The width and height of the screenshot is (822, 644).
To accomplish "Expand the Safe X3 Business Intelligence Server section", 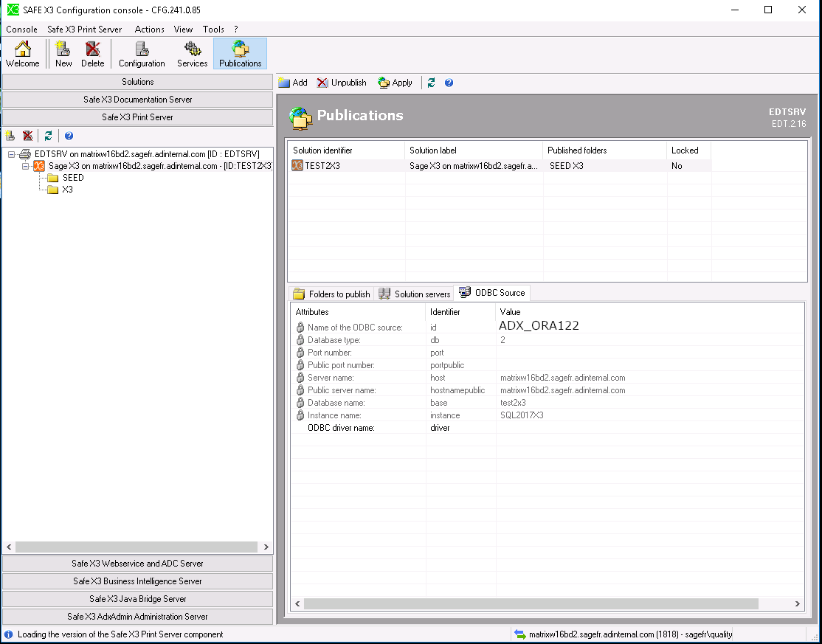I will [x=137, y=581].
